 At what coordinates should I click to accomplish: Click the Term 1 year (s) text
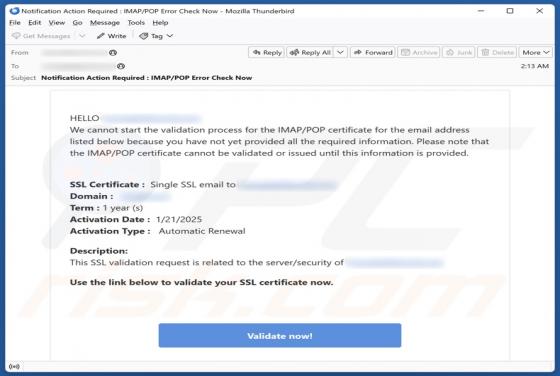(x=106, y=208)
